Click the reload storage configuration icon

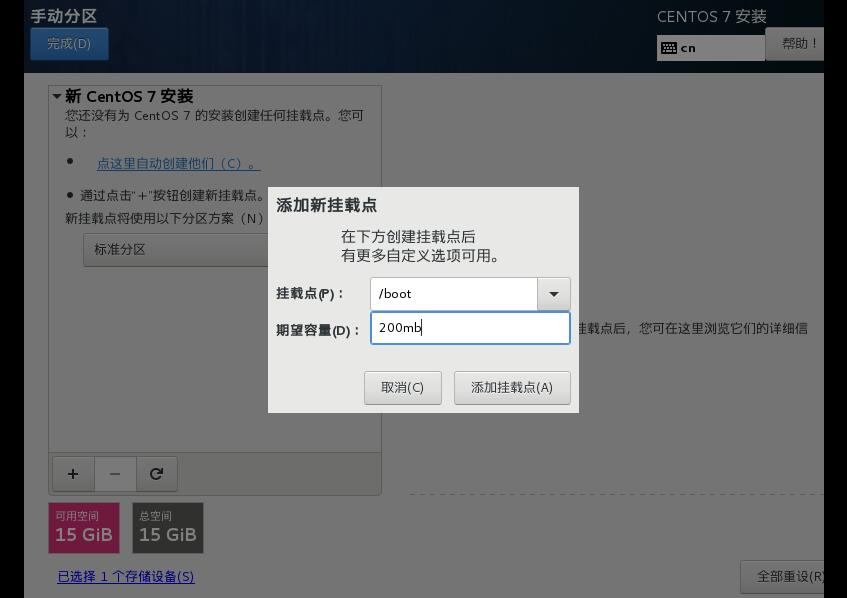157,474
